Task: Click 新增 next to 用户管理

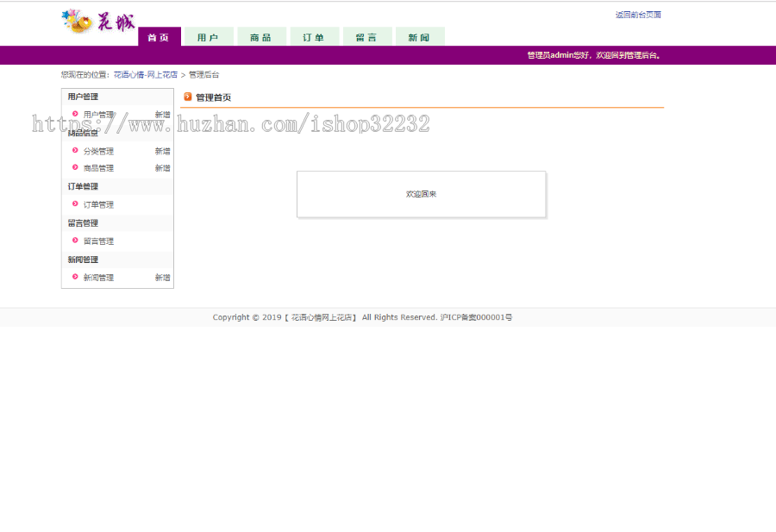Action: pos(162,115)
